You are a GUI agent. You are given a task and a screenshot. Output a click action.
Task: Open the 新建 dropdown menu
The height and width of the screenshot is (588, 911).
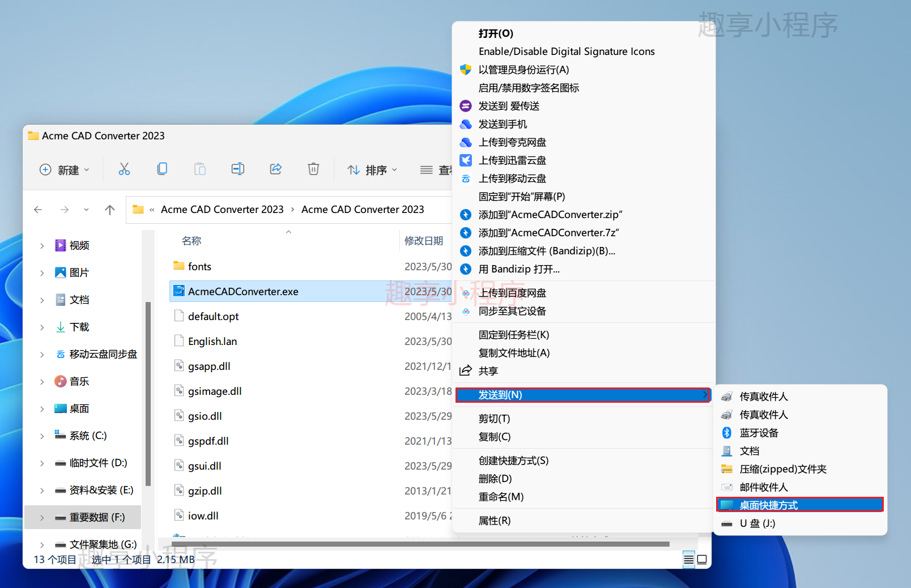coord(65,169)
